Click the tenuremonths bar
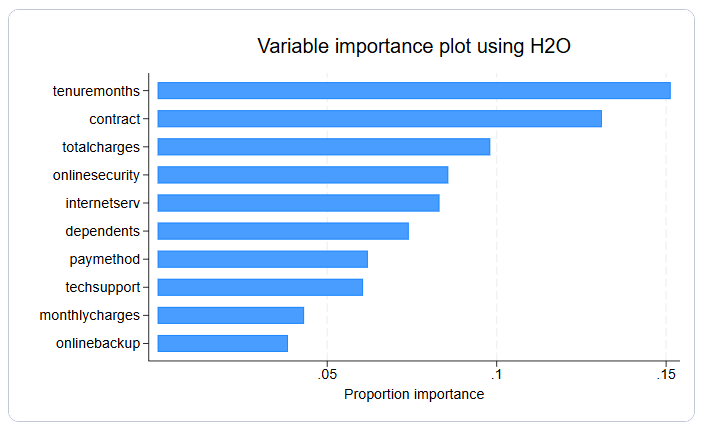The height and width of the screenshot is (431, 703). (x=414, y=91)
